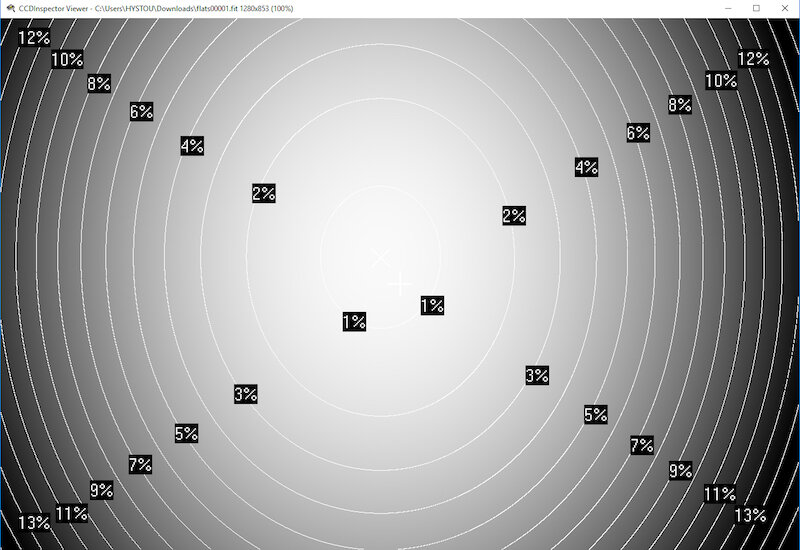Select the 1% label closest to the plus marker
The image size is (800, 550).
tap(432, 306)
